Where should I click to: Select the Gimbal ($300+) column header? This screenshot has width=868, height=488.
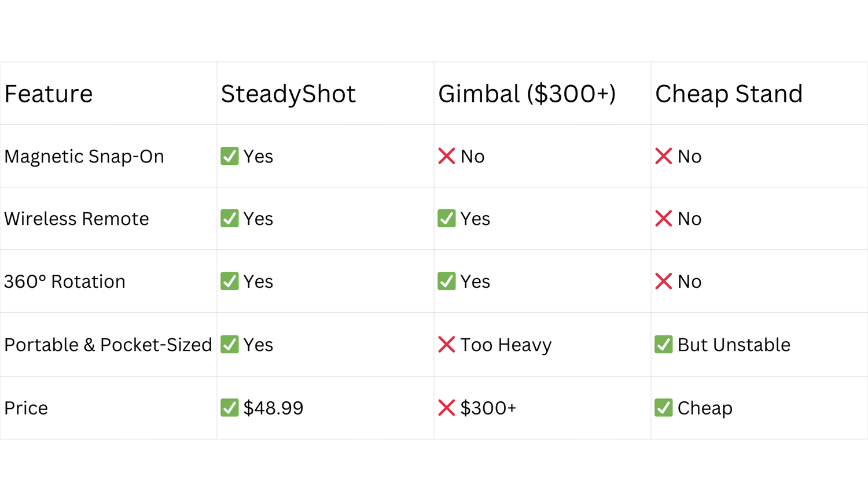[527, 94]
